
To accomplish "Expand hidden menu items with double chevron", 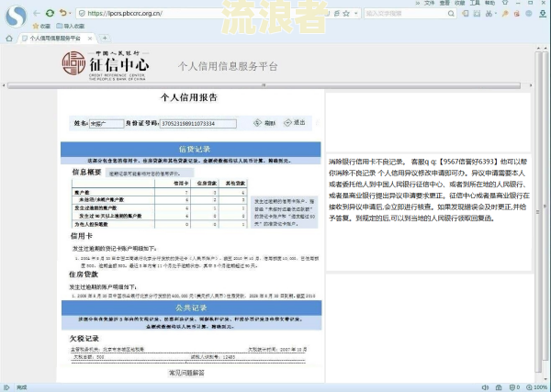I will click(x=418, y=3).
